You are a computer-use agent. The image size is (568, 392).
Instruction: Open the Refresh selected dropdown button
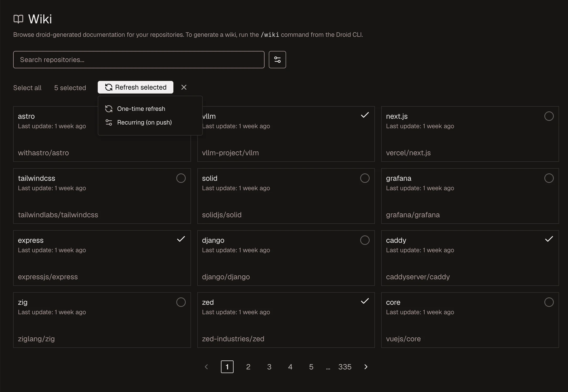136,87
